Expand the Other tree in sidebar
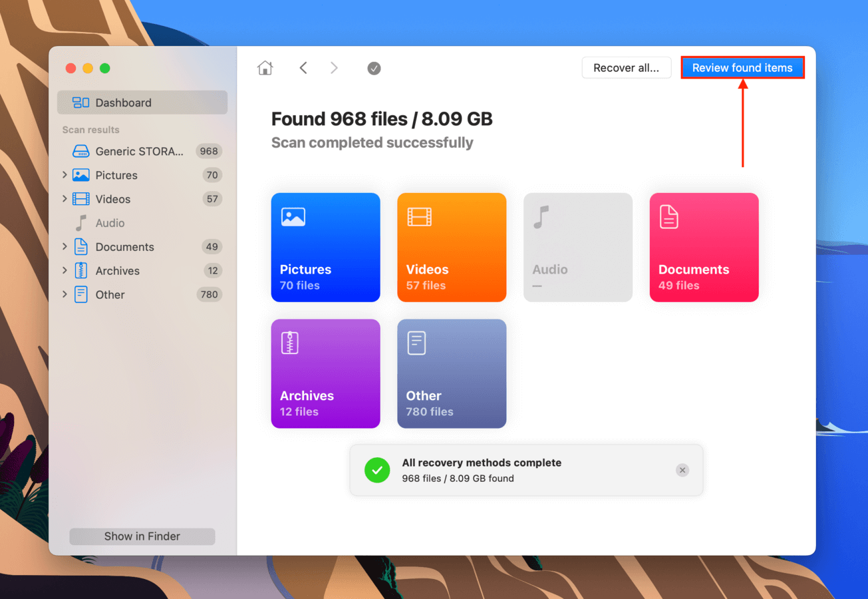868x599 pixels. (x=65, y=295)
